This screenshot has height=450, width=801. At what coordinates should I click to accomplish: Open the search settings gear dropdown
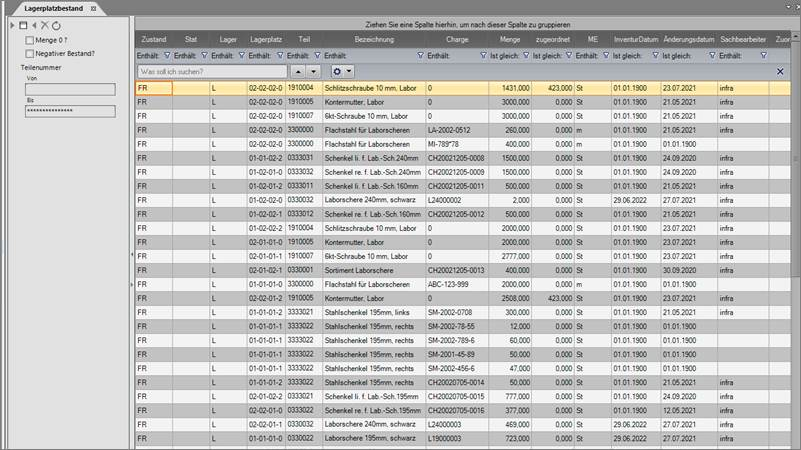point(344,72)
